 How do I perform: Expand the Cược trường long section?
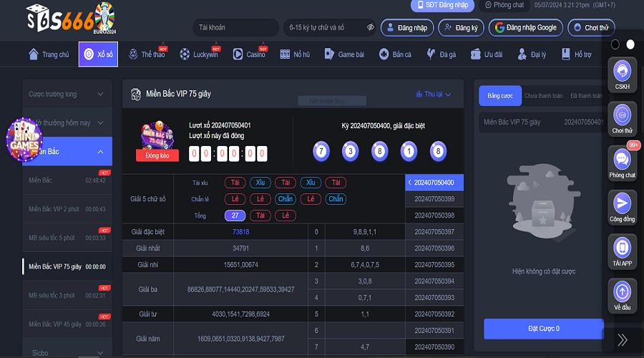[67, 94]
